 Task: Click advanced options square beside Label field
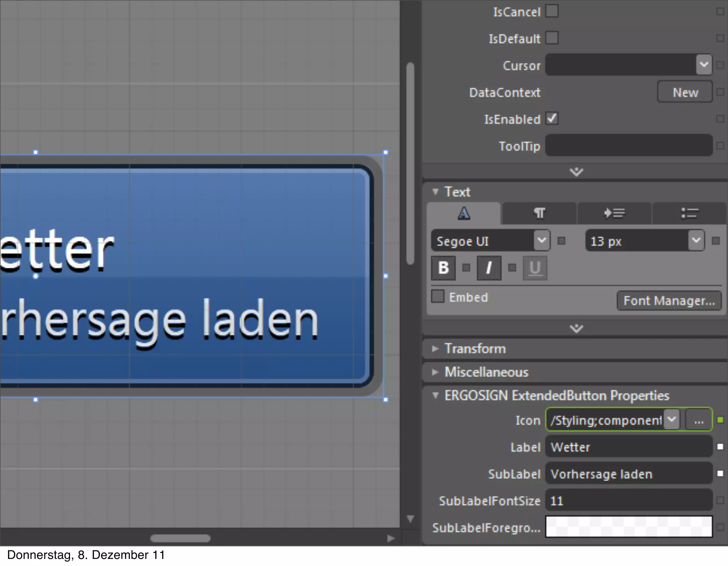point(720,447)
